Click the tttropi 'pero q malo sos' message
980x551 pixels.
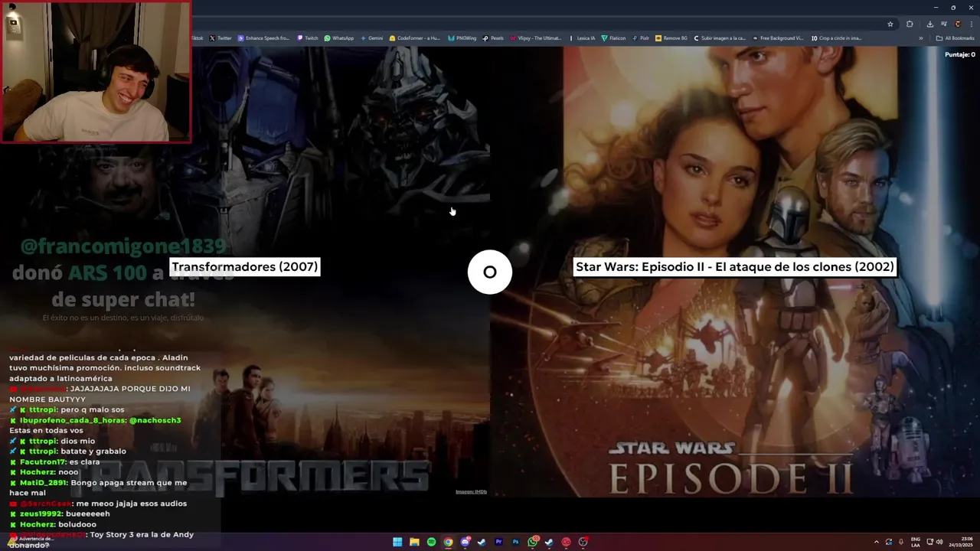pyautogui.click(x=67, y=409)
